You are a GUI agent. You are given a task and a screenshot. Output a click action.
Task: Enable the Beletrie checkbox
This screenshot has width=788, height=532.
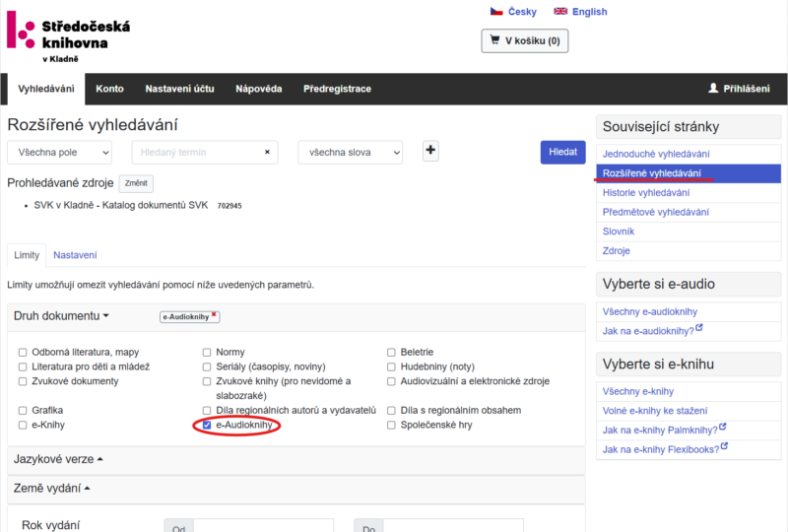pos(391,352)
